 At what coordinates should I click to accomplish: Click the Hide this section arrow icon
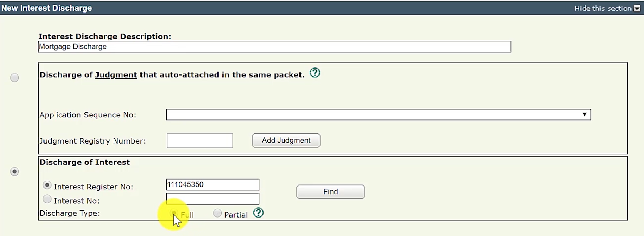[637, 8]
